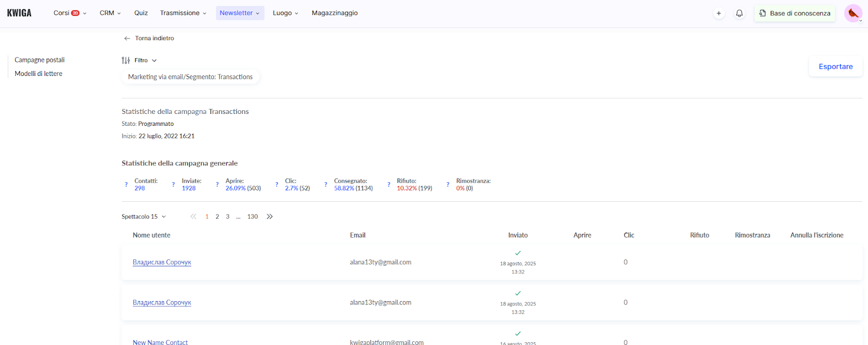Jump to last page with double arrow
The height and width of the screenshot is (345, 868).
(270, 216)
